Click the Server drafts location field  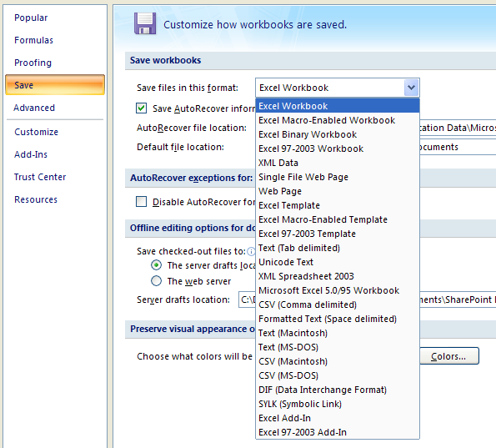click(x=367, y=300)
